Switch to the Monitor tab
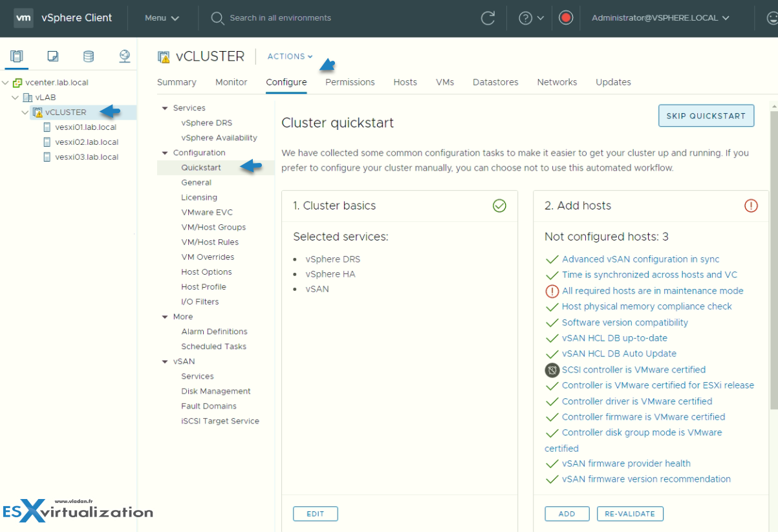 point(232,82)
